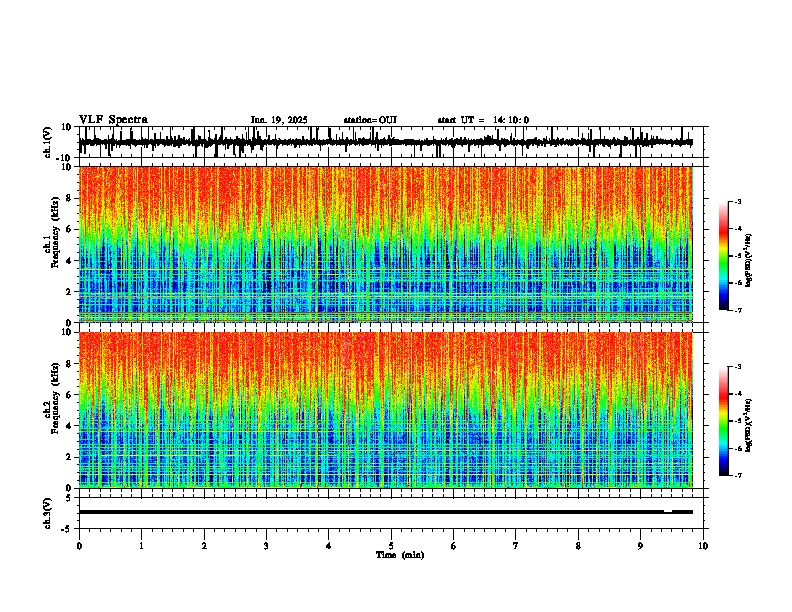The image size is (792, 612).
Task: Click time-axis tick label "1"
Action: [141, 546]
